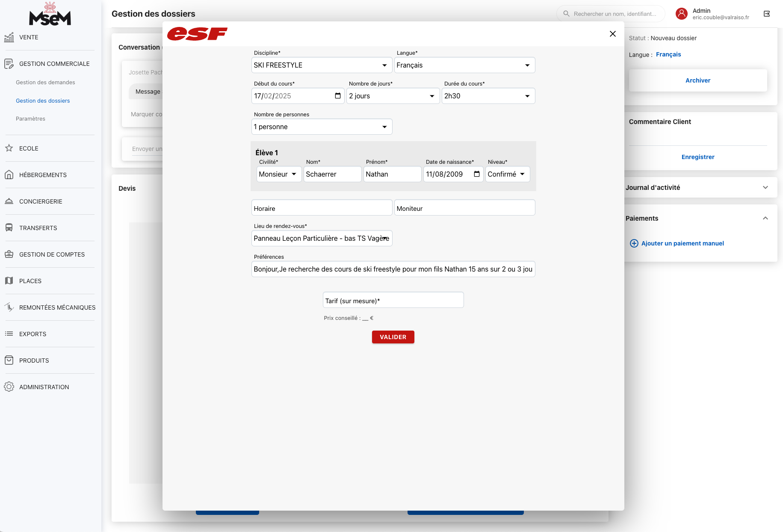The image size is (783, 532).
Task: Open calendar picker for Début du cours
Action: pyautogui.click(x=337, y=96)
